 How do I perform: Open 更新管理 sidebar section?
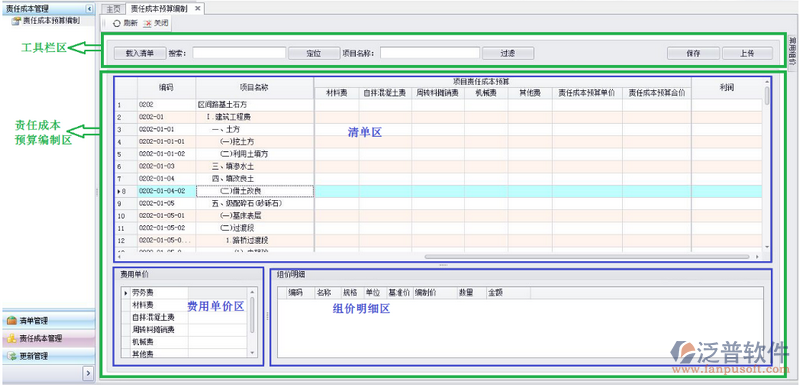click(48, 356)
